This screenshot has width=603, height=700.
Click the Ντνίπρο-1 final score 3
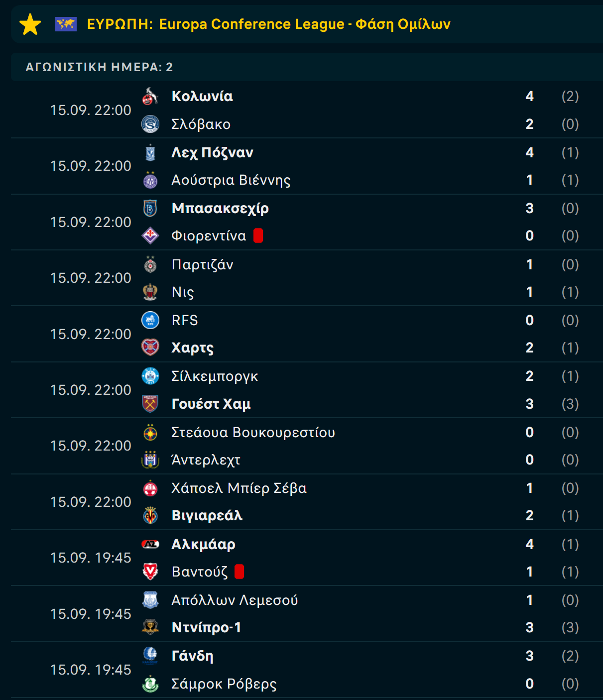coord(530,627)
